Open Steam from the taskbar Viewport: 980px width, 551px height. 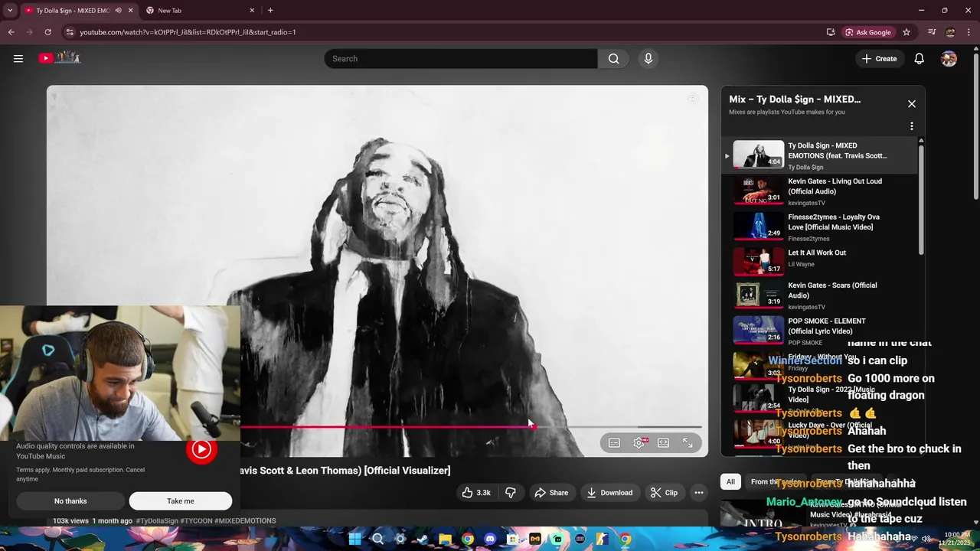[423, 539]
